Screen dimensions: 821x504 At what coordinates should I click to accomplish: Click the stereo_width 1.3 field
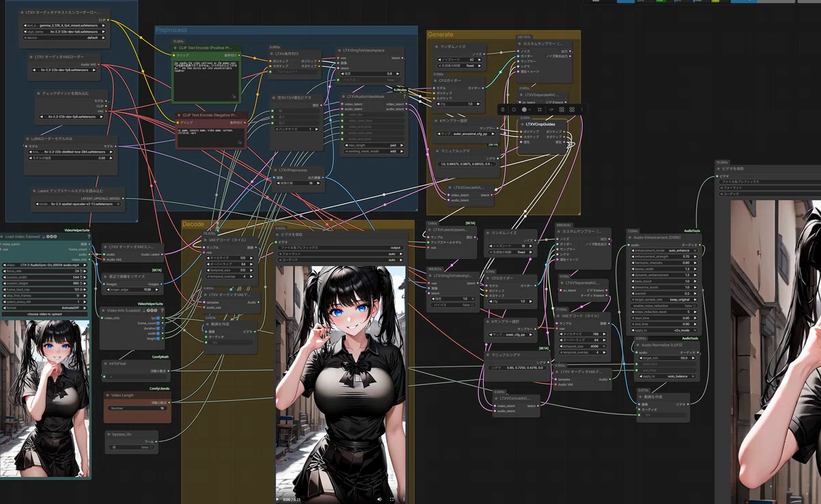point(664,269)
